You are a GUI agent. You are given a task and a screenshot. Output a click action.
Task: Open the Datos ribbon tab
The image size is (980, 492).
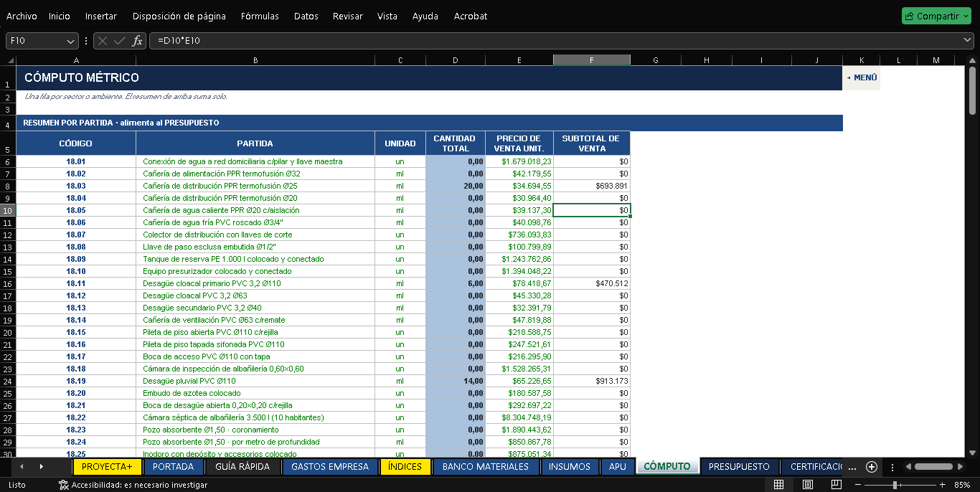(306, 16)
